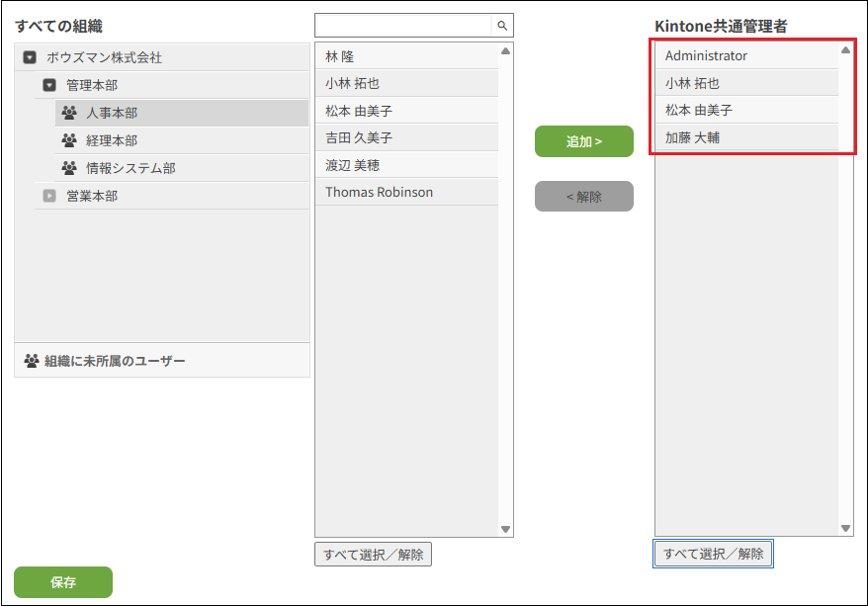Click the 追加 > button
Image resolution: width=868 pixels, height=606 pixels.
(584, 141)
